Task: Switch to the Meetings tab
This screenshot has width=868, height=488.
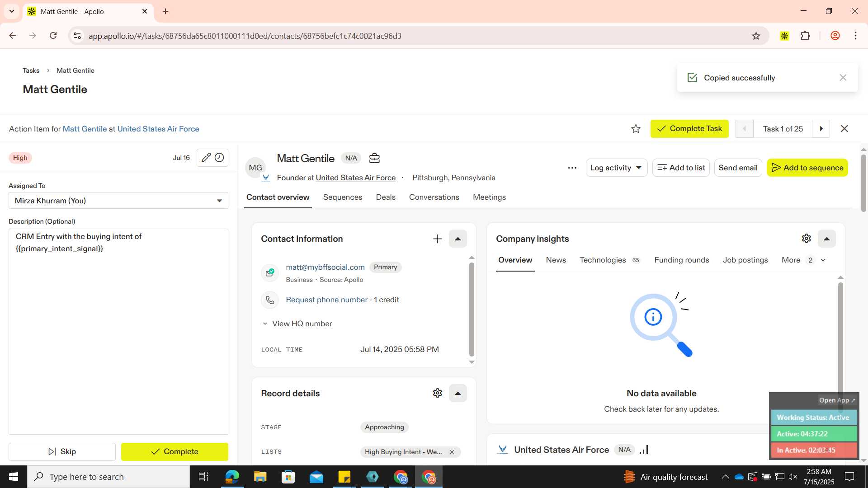Action: click(489, 197)
